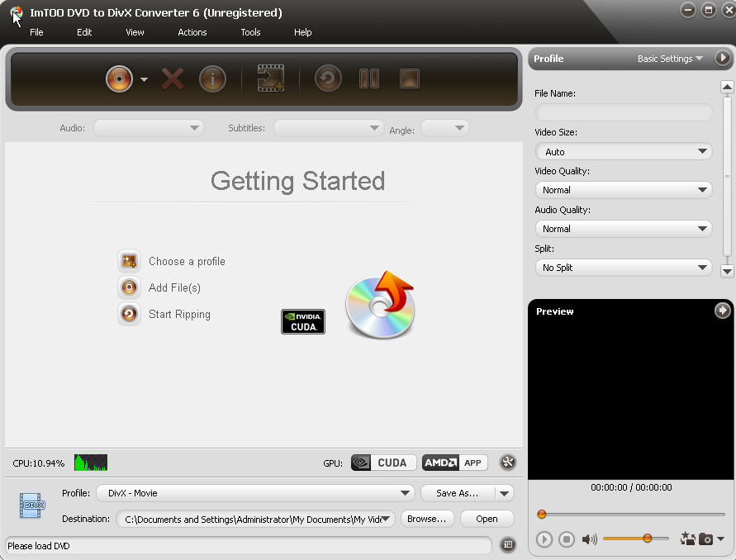Image resolution: width=736 pixels, height=560 pixels.
Task: Open the wrench settings icon
Action: tap(507, 463)
